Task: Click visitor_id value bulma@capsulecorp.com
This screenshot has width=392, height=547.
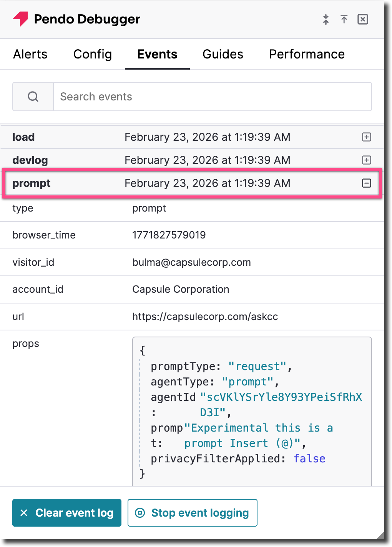Action: coord(191,262)
